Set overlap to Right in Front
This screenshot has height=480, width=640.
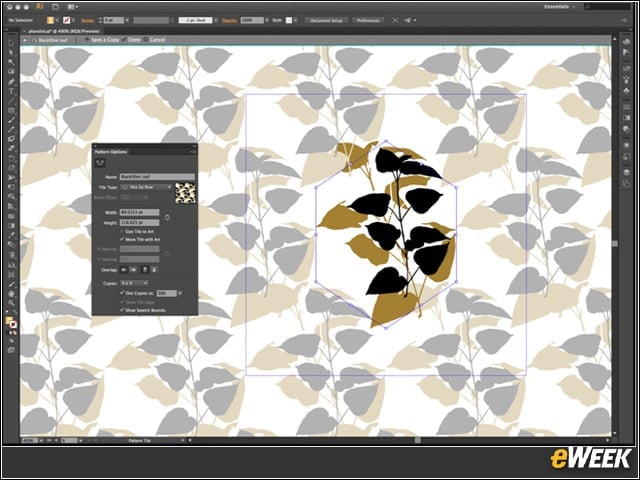[x=133, y=270]
